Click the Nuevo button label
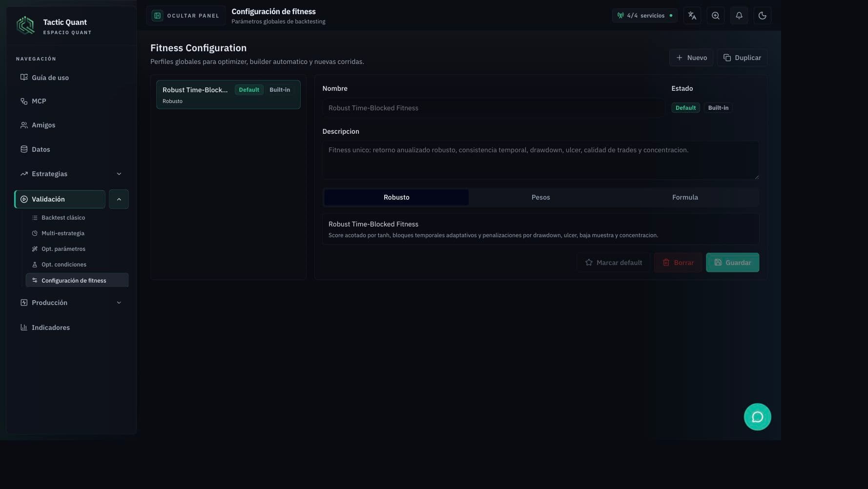868x489 pixels. tap(697, 58)
